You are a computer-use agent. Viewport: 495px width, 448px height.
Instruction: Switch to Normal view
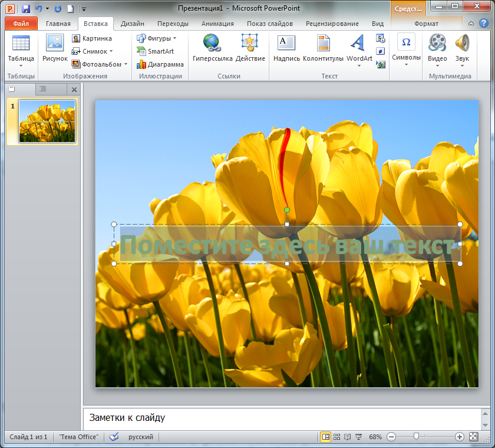pos(325,437)
